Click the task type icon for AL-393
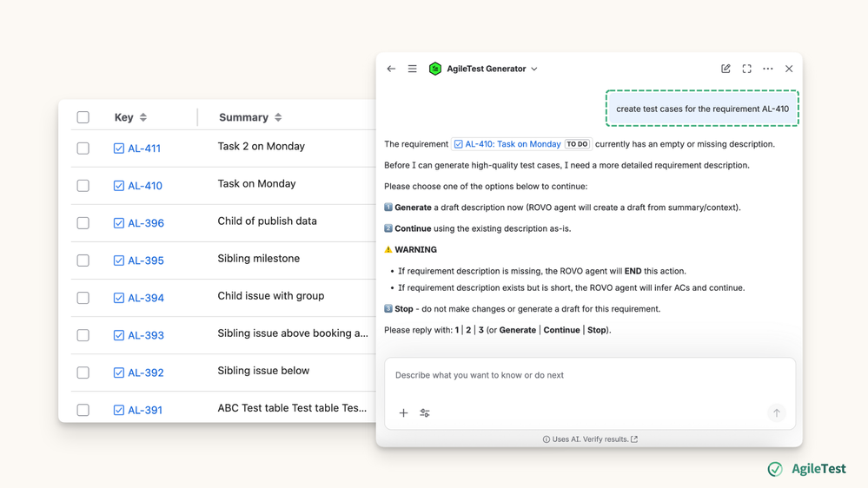 (x=119, y=335)
